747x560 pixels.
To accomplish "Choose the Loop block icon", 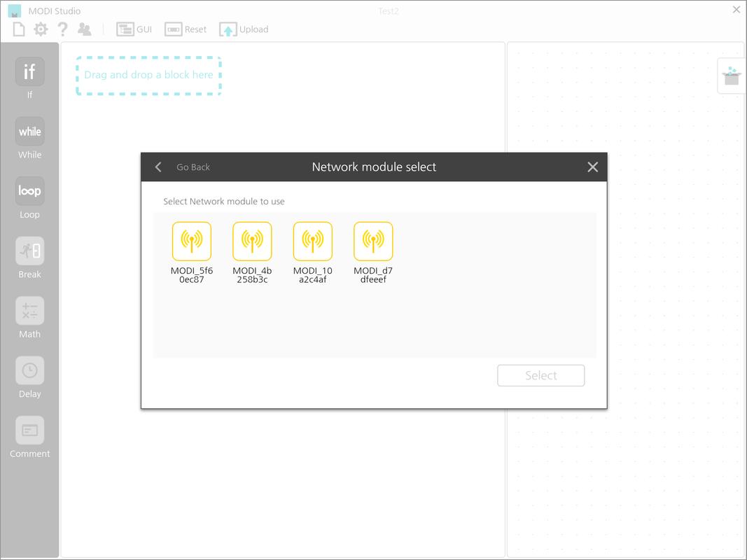I will pyautogui.click(x=29, y=191).
